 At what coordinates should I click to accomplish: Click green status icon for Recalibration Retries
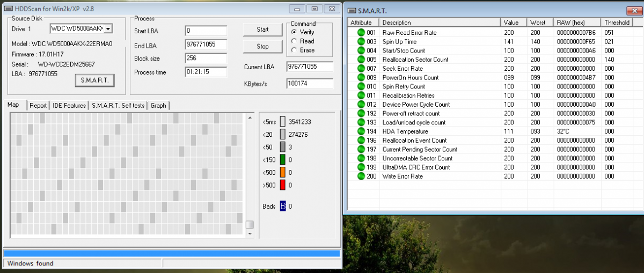(x=361, y=95)
